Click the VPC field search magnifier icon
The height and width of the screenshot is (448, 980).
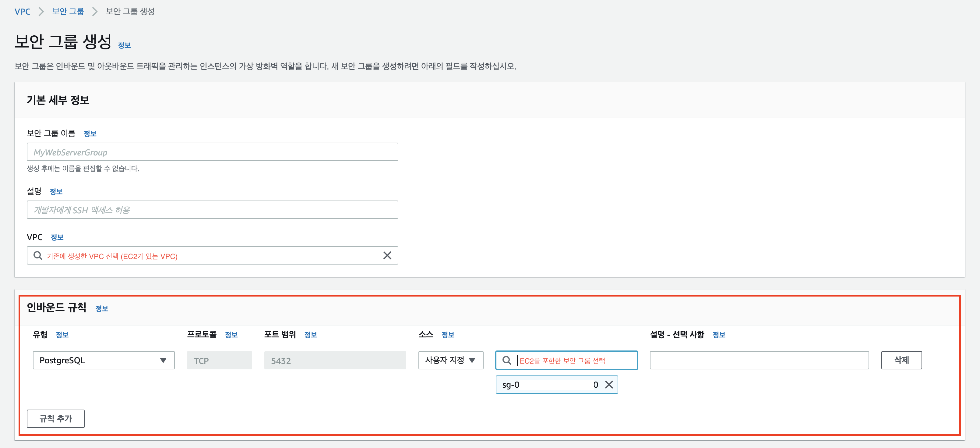[38, 255]
